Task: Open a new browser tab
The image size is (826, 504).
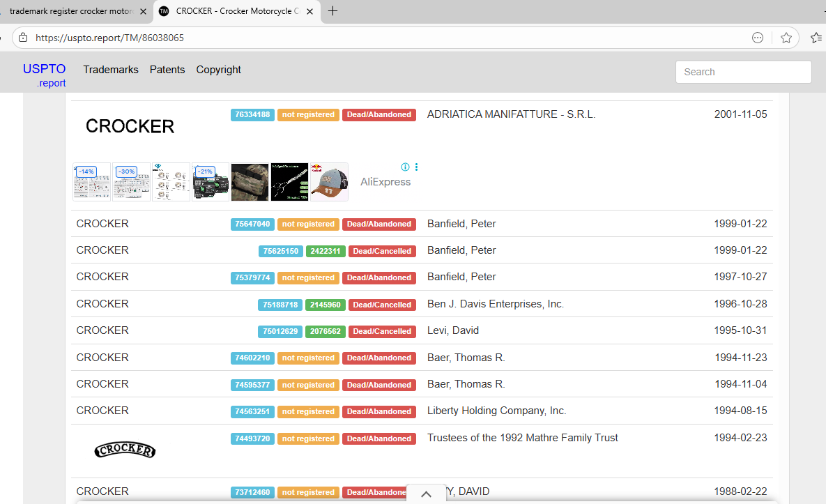Action: pos(332,11)
